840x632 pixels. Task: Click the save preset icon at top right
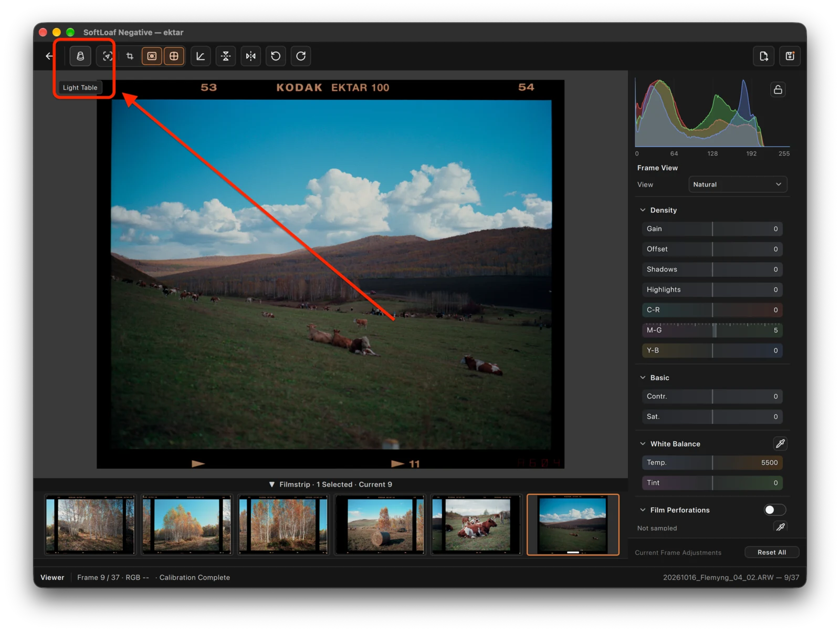(790, 56)
